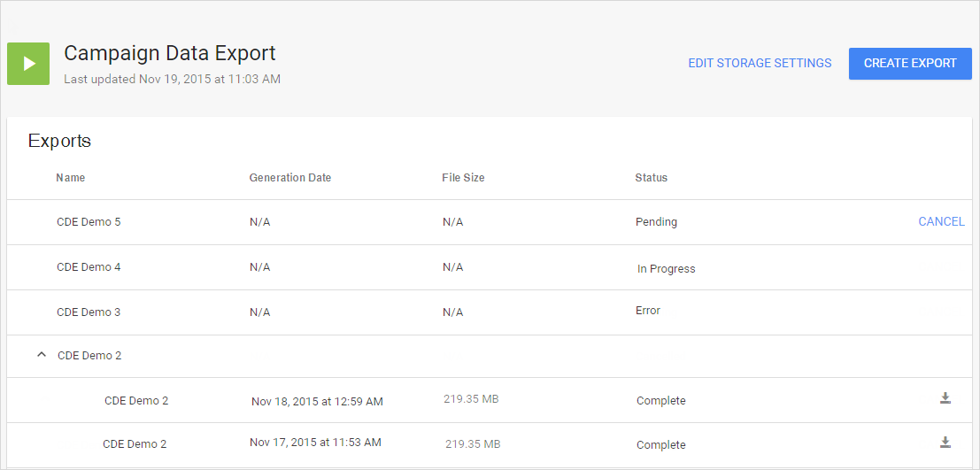Select the CDE Demo 4 export name
The height and width of the screenshot is (470, 980).
(x=89, y=267)
